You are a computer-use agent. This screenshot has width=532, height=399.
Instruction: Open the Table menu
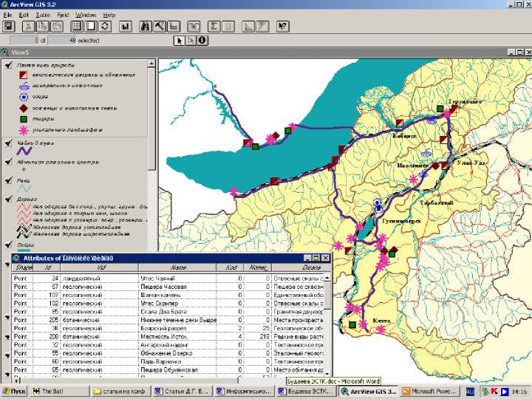[x=44, y=15]
